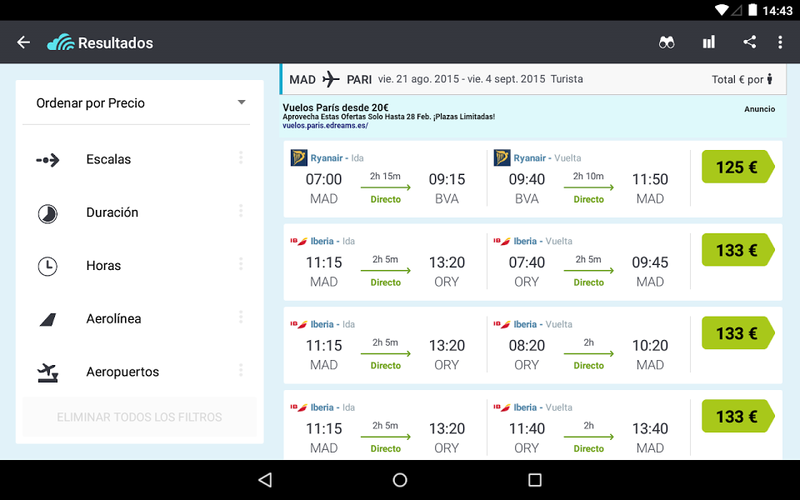Click the Wi-Fi status bar icon
The height and width of the screenshot is (500, 800).
(721, 10)
